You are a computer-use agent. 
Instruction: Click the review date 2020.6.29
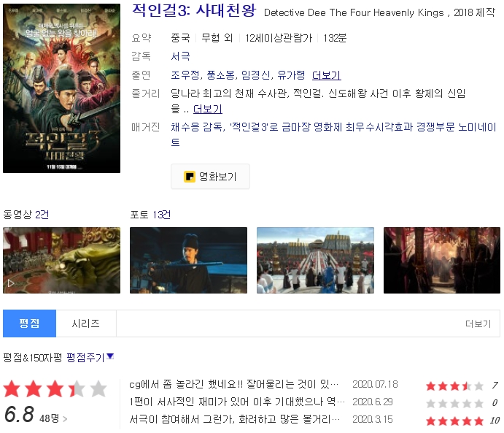coord(373,402)
